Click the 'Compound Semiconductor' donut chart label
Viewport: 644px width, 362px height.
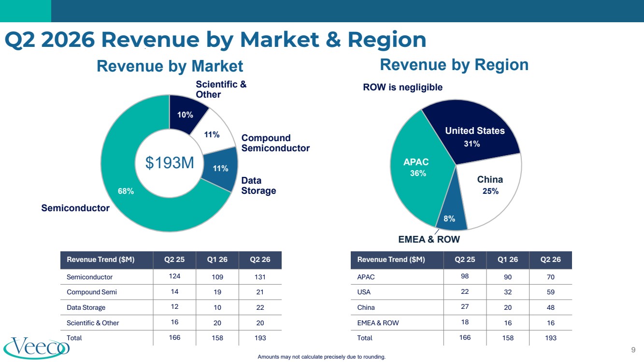pyautogui.click(x=275, y=143)
